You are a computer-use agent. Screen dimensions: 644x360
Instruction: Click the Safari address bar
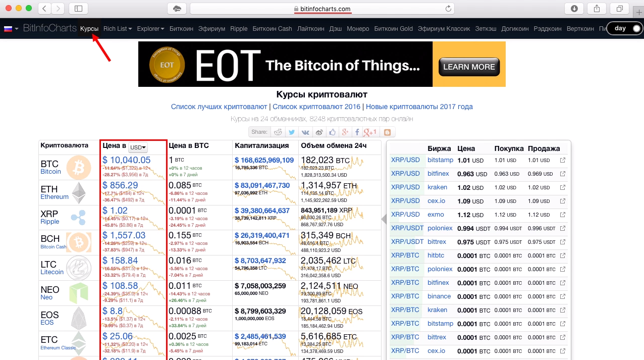322,9
